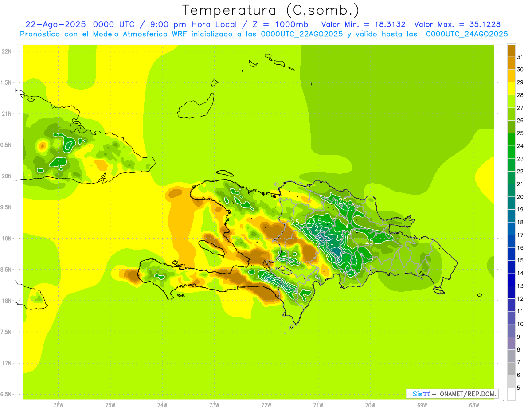Viewport: 532px width, 411px height.
Task: Click the "73W" longitude label
Action: pyautogui.click(x=214, y=405)
